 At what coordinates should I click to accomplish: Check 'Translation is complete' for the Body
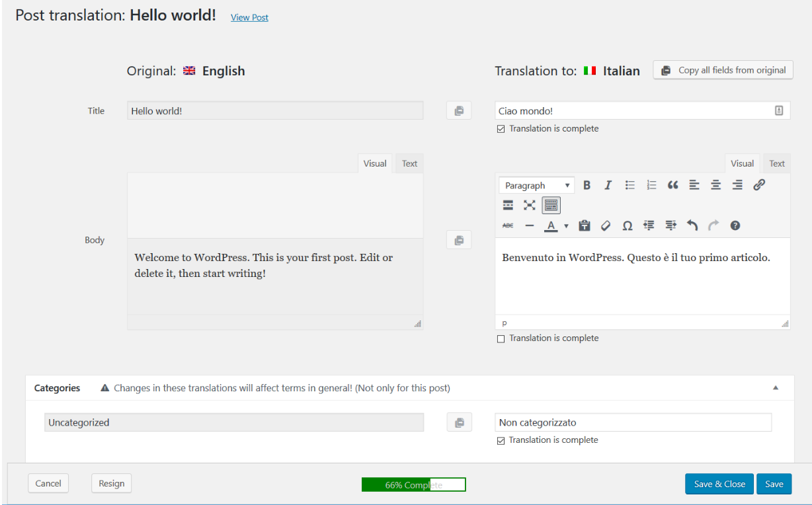click(501, 338)
